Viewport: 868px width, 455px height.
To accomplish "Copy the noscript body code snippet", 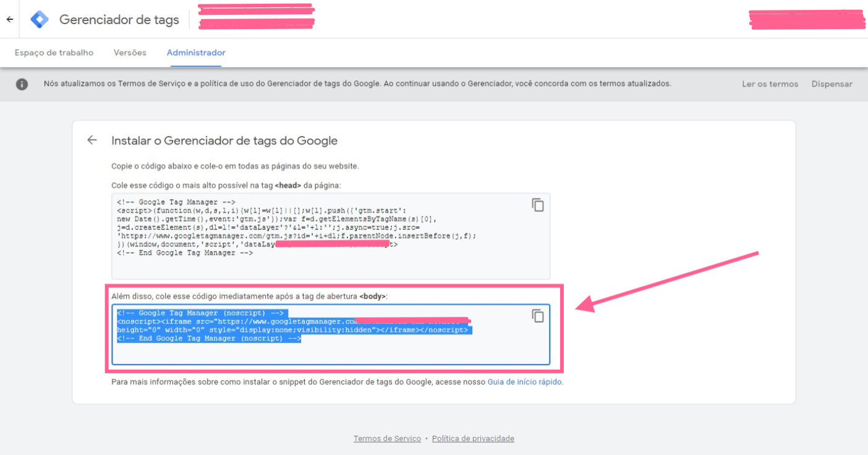I will [538, 316].
